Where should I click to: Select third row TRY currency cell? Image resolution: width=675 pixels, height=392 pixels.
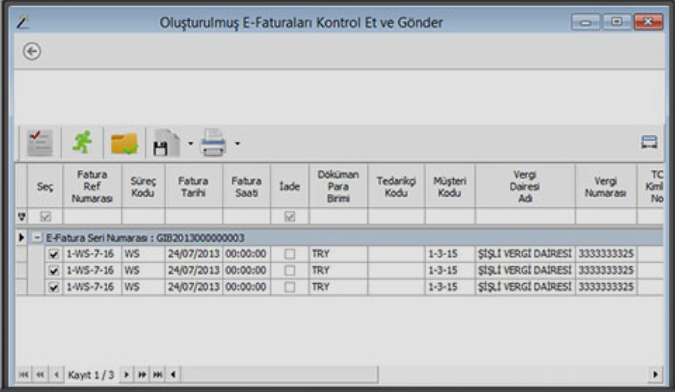pos(338,287)
